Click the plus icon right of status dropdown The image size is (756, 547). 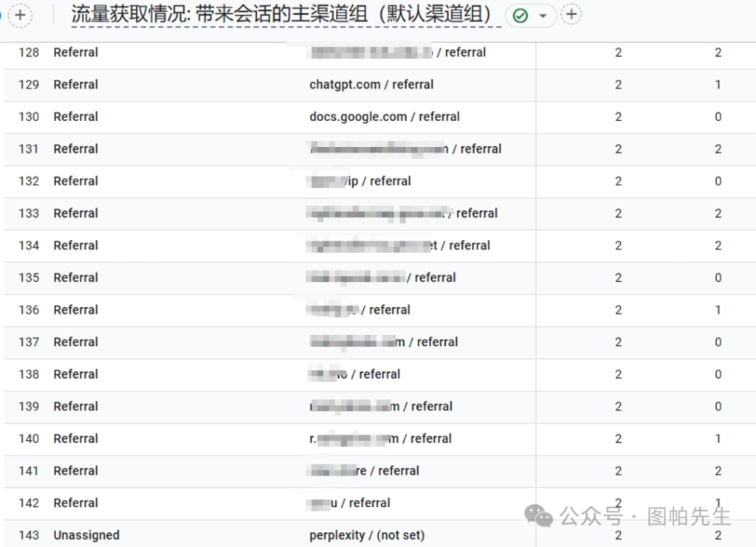pos(571,14)
